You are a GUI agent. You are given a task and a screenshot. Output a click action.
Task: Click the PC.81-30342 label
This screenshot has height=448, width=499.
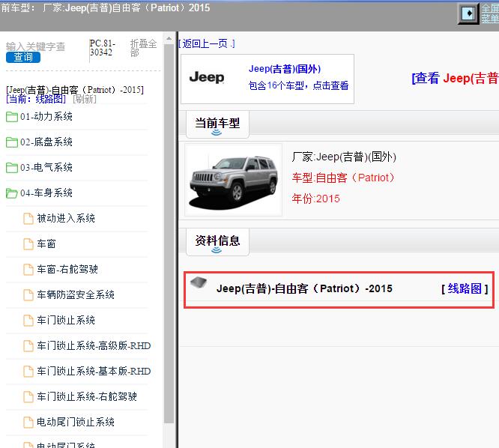click(103, 48)
